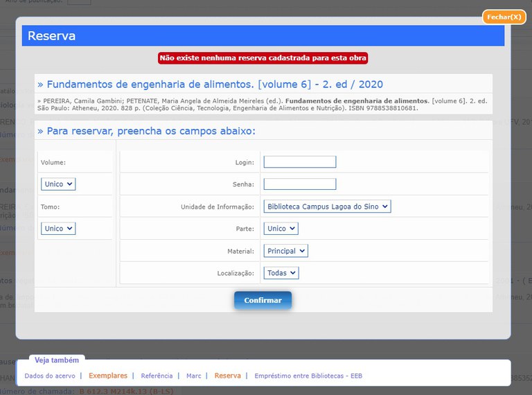
Task: Open the Material dropdown showing Principal
Action: click(x=285, y=251)
